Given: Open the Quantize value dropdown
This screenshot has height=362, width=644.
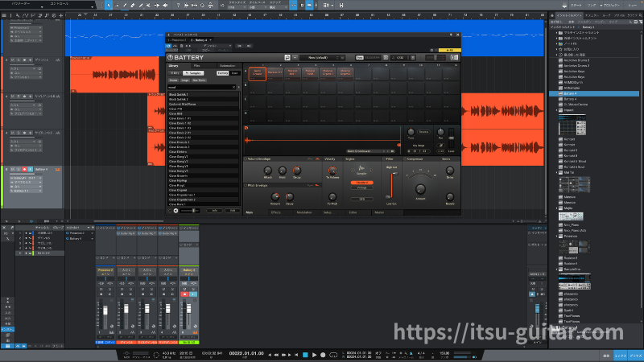Looking at the screenshot, I should pyautogui.click(x=236, y=6).
